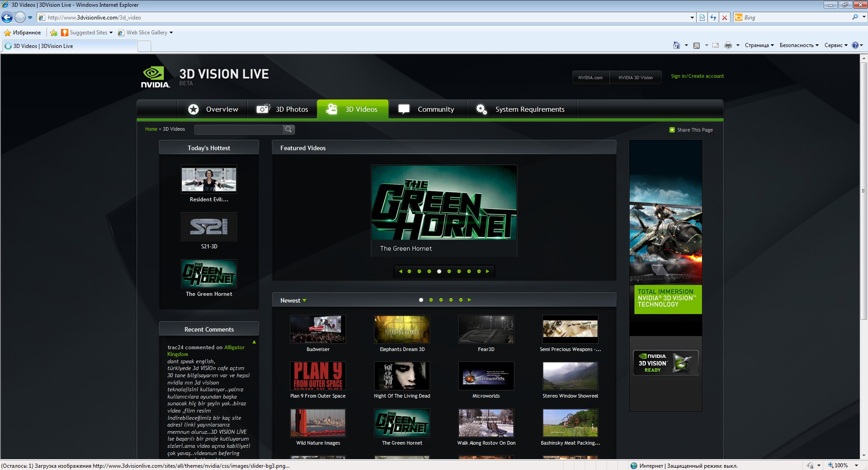Select the 3D Videos navigation tab
868x470 pixels.
coord(353,109)
